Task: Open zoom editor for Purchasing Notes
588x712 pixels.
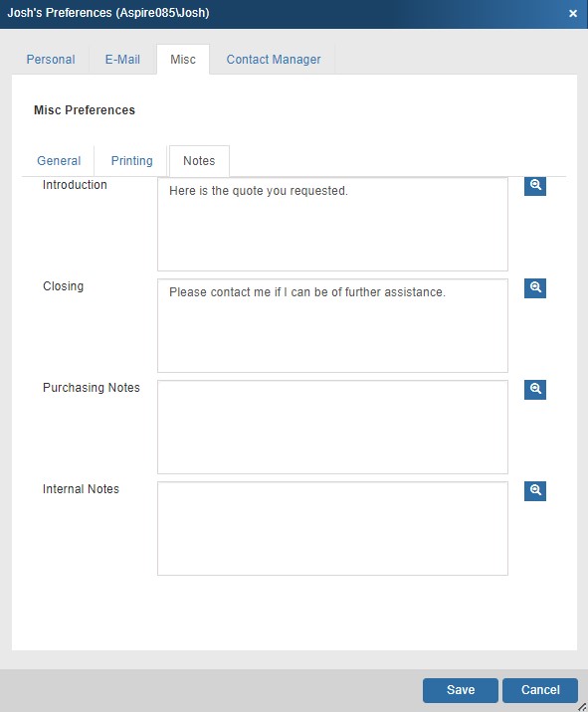Action: (535, 390)
